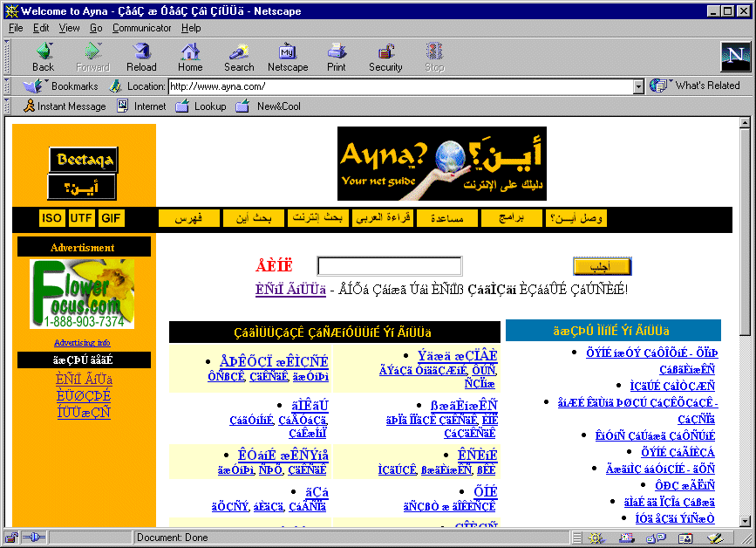Click the security lock icon in status bar
The height and width of the screenshot is (548, 756).
point(11,538)
